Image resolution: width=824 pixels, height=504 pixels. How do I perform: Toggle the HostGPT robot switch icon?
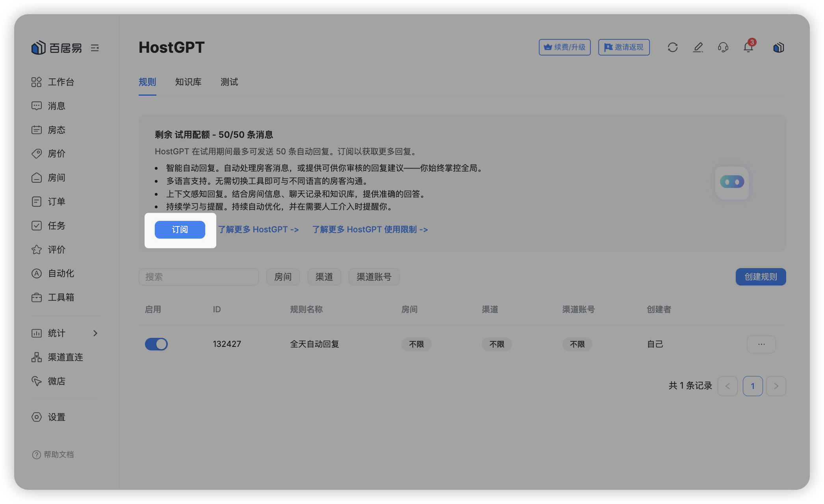coord(732,182)
